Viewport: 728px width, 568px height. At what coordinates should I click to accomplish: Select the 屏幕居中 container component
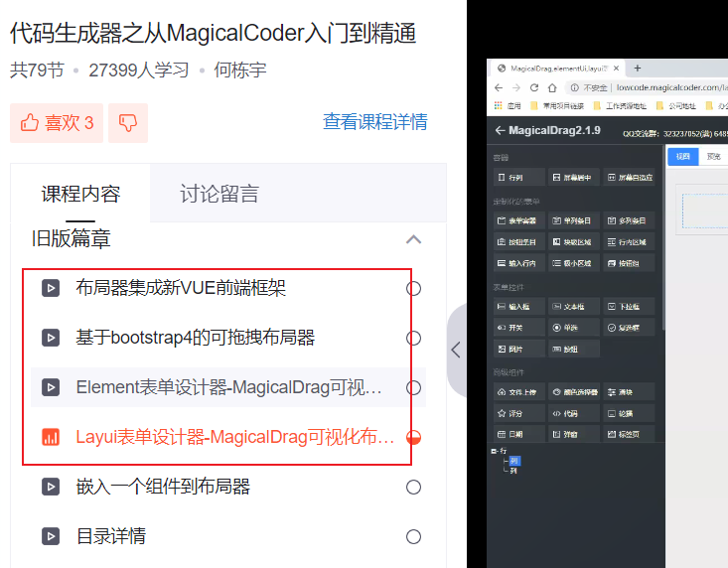[574, 178]
